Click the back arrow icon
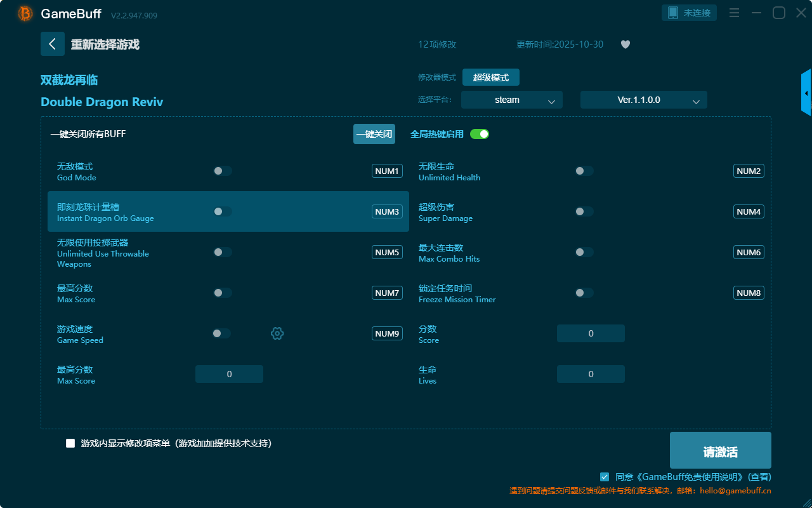 tap(52, 44)
